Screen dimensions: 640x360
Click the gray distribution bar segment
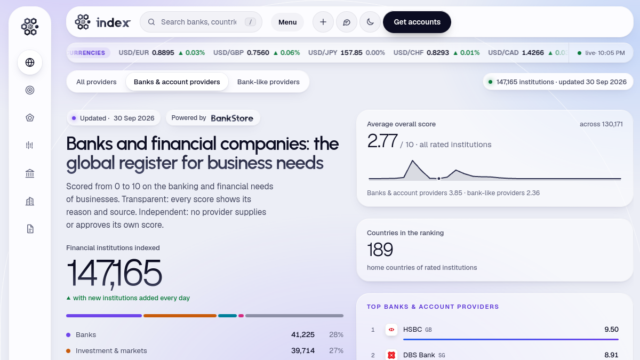tap(294, 316)
